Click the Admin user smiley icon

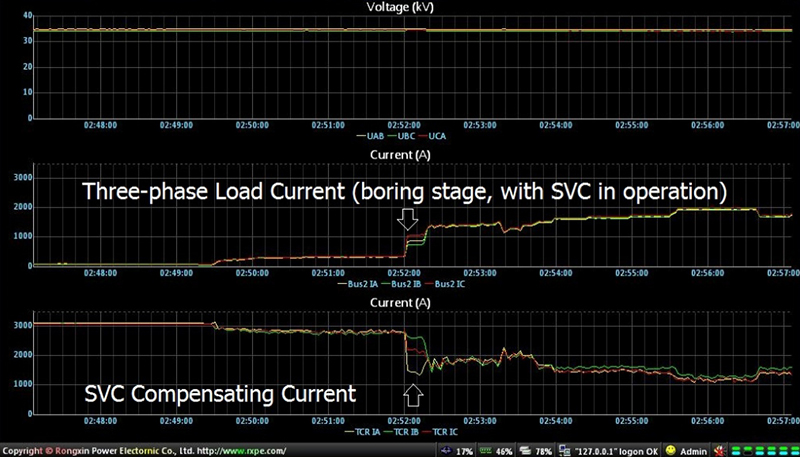pos(671,450)
